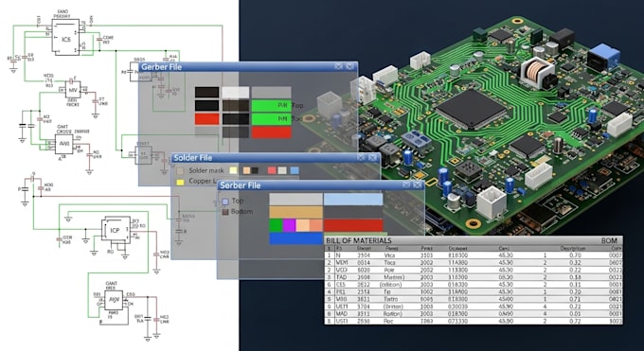Close the Serber File window

(418, 185)
